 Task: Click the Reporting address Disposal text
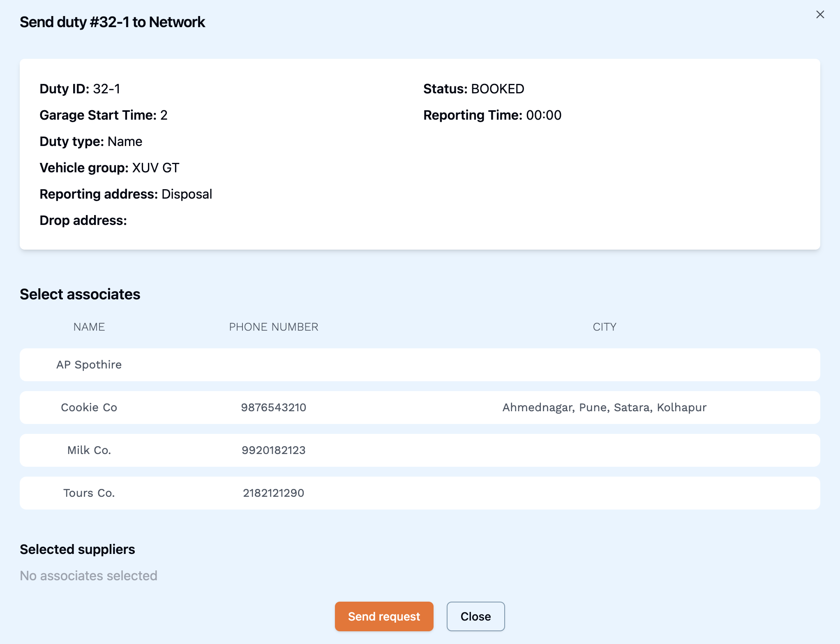pos(126,194)
